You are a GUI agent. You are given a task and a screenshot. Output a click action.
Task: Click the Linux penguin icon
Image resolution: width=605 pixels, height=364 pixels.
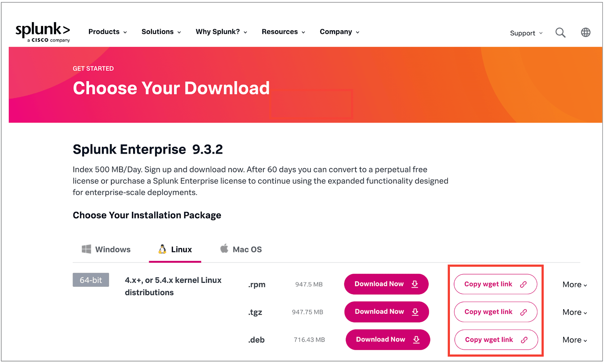[162, 249]
